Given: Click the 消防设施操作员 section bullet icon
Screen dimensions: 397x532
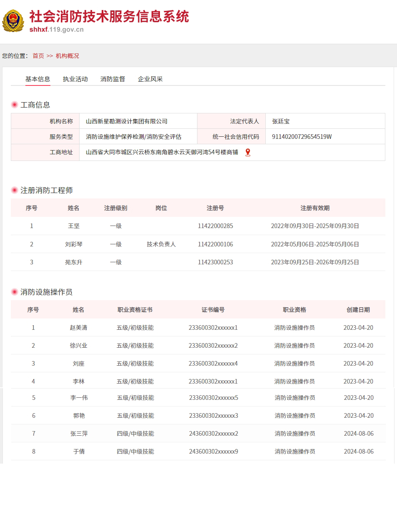Looking at the screenshot, I should (15, 292).
